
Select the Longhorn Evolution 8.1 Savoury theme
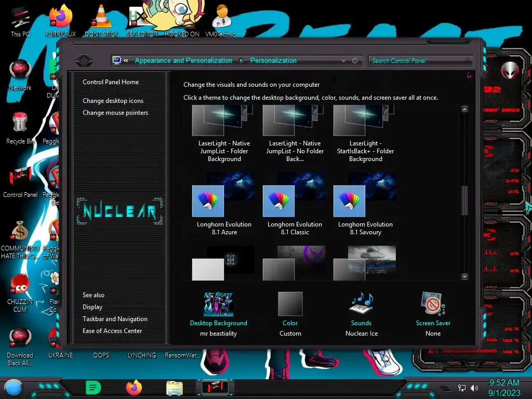(365, 204)
